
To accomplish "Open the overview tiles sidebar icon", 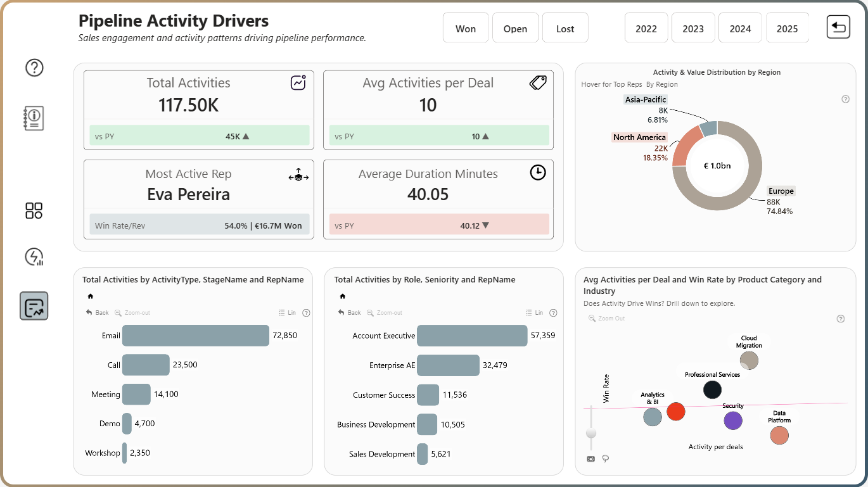I will (x=34, y=211).
